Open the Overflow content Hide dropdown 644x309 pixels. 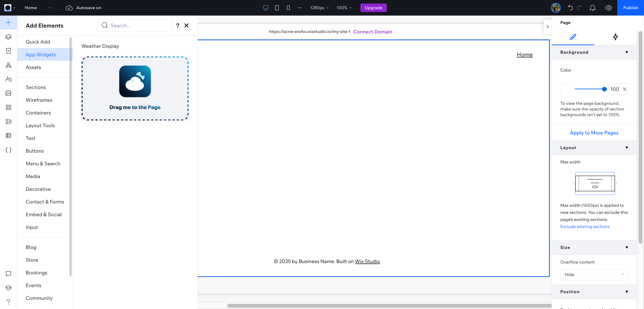pyautogui.click(x=594, y=275)
